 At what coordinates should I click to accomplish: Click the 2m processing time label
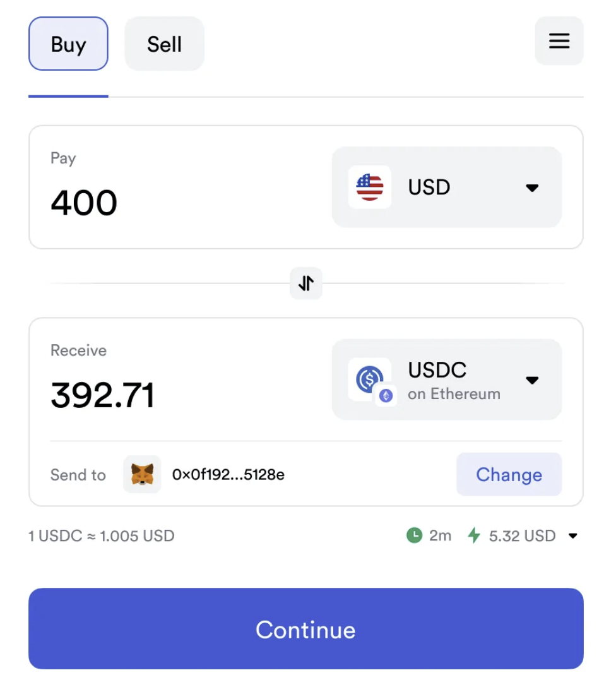(x=440, y=535)
